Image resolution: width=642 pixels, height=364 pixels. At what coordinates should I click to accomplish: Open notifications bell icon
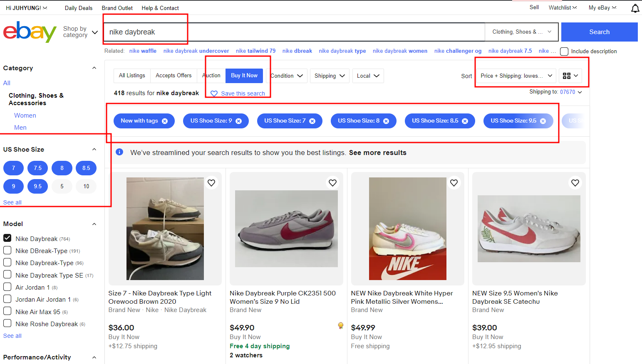coord(635,8)
